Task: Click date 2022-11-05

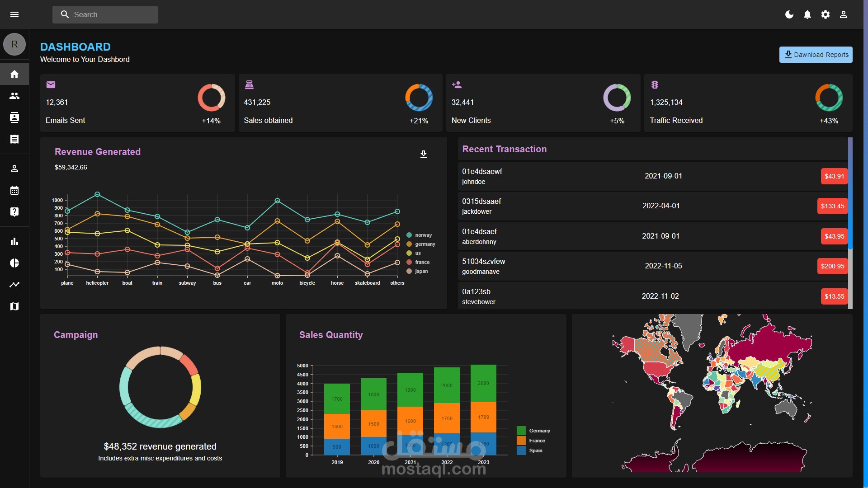Action: click(663, 266)
